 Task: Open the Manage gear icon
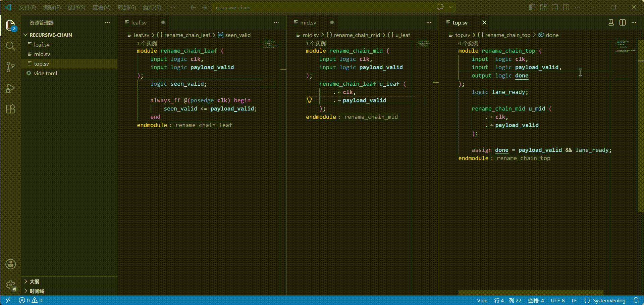10,285
